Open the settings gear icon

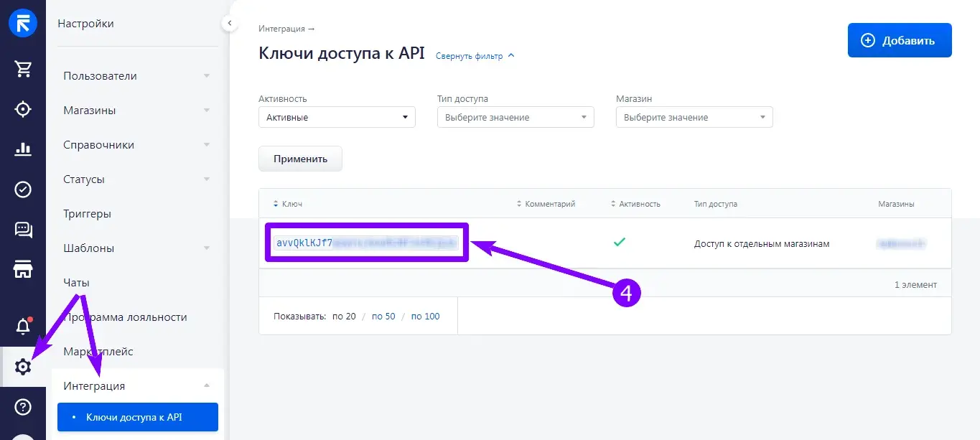tap(23, 367)
